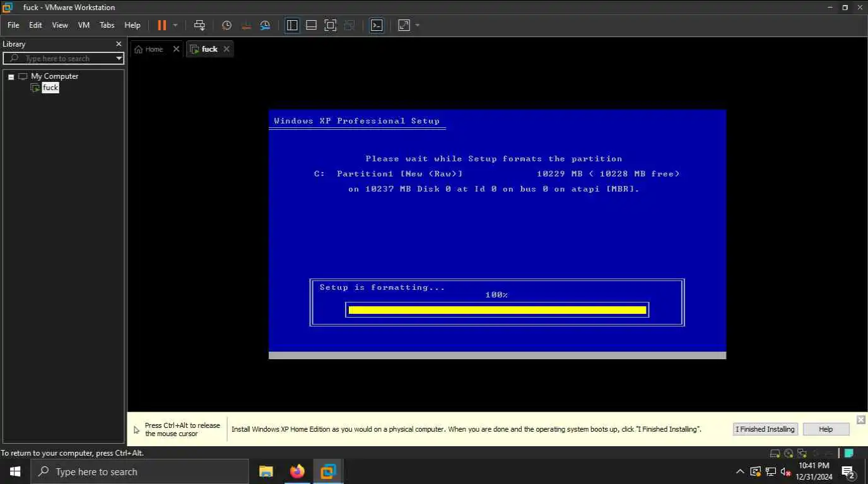Select the VM entry under My Computer
The image size is (868, 484).
pyautogui.click(x=50, y=88)
